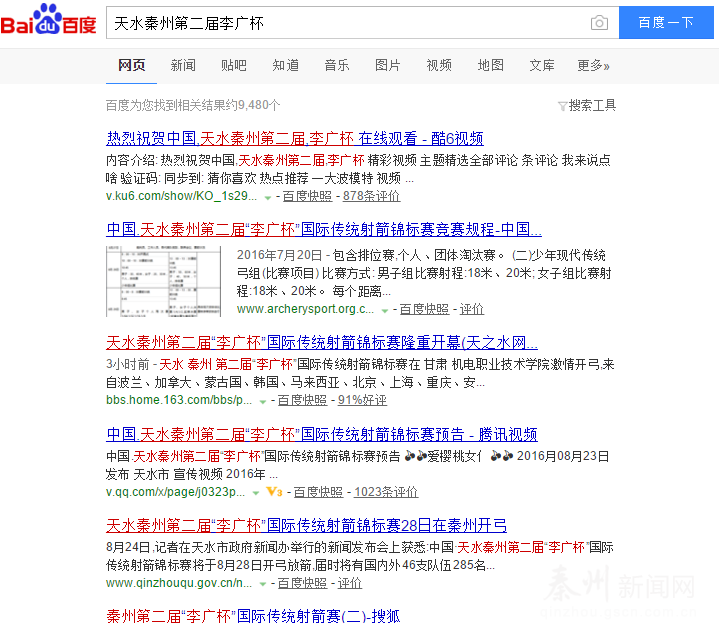Viewport: 719px width, 623px height.
Task: Open the 音乐 tab
Action: click(337, 66)
